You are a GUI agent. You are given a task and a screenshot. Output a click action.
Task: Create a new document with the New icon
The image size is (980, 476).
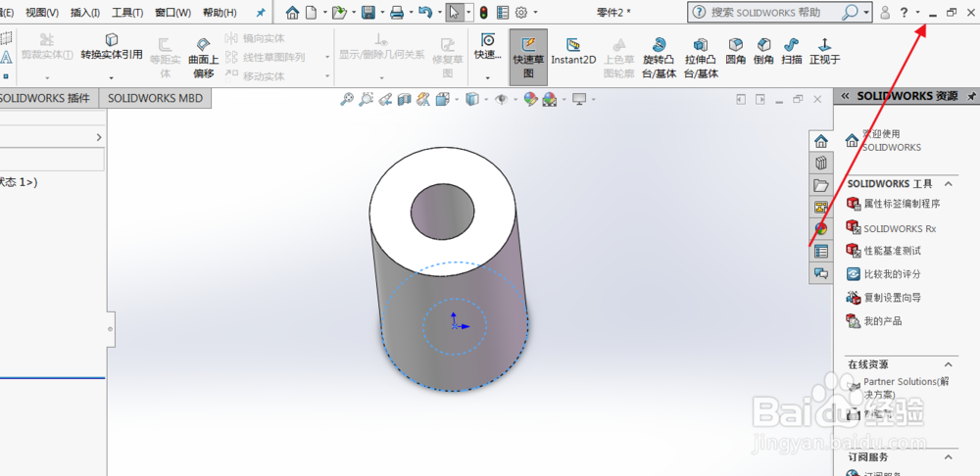tap(311, 13)
